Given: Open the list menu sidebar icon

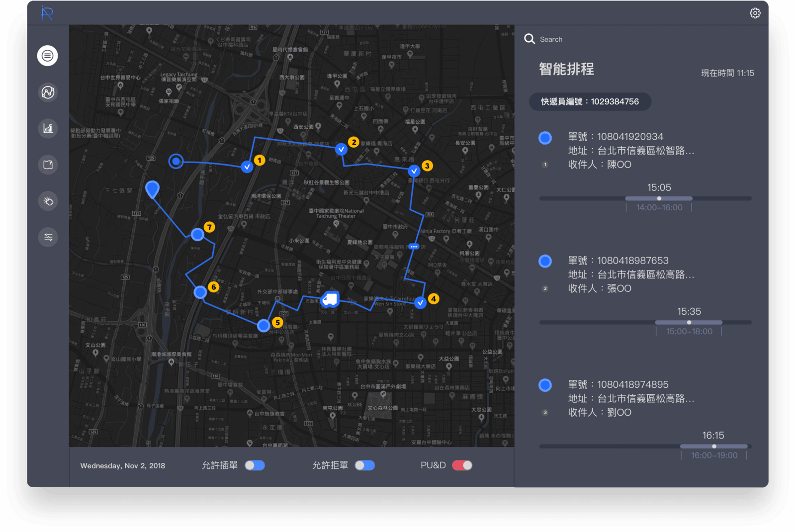Looking at the screenshot, I should point(48,56).
